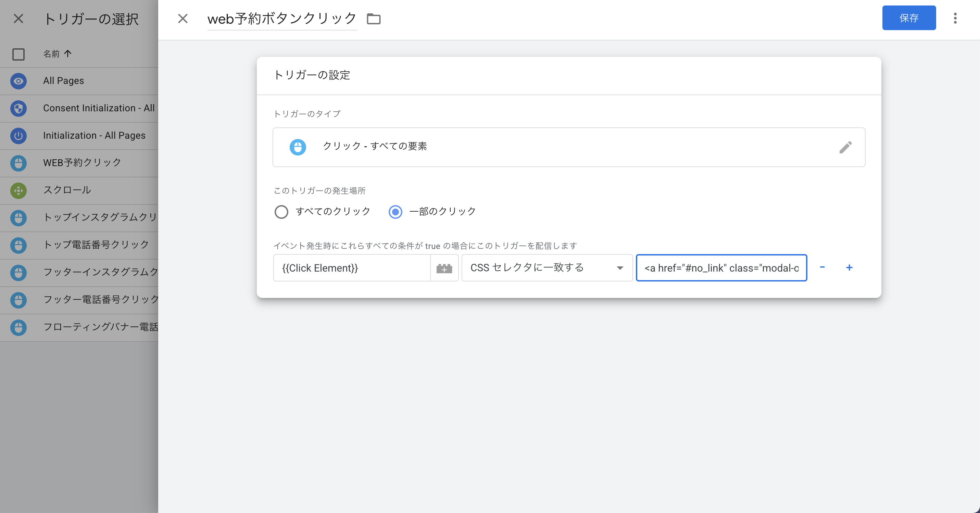Open variable picker brick icon
Screen dimensions: 980x513
[444, 268]
